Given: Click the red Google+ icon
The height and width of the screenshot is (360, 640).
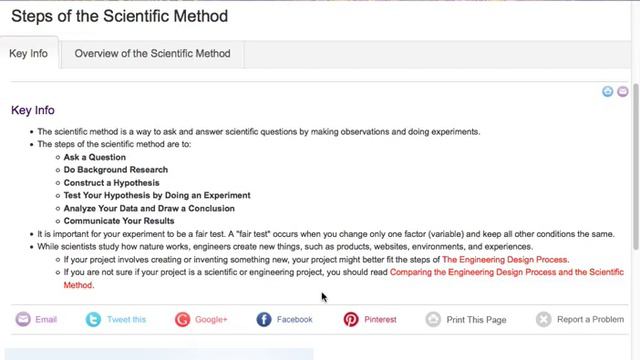Looking at the screenshot, I should (182, 319).
